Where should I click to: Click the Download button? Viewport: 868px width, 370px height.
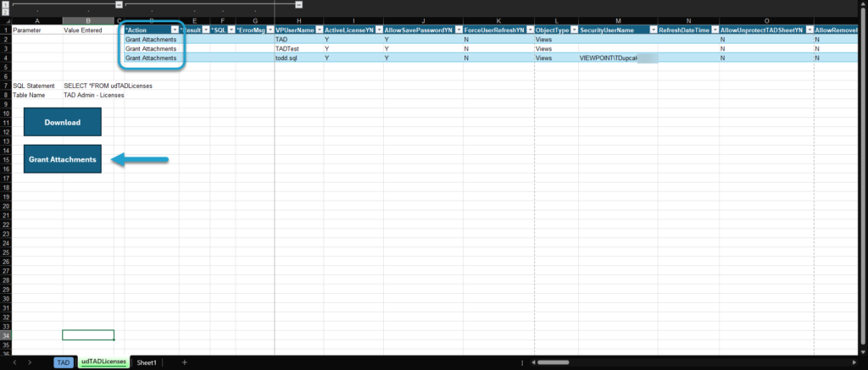click(63, 122)
